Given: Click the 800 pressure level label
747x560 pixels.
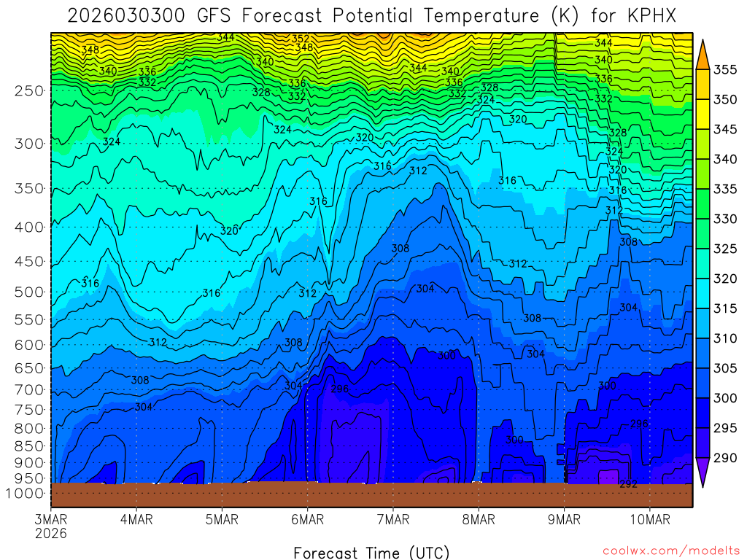Looking at the screenshot, I should coord(29,429).
